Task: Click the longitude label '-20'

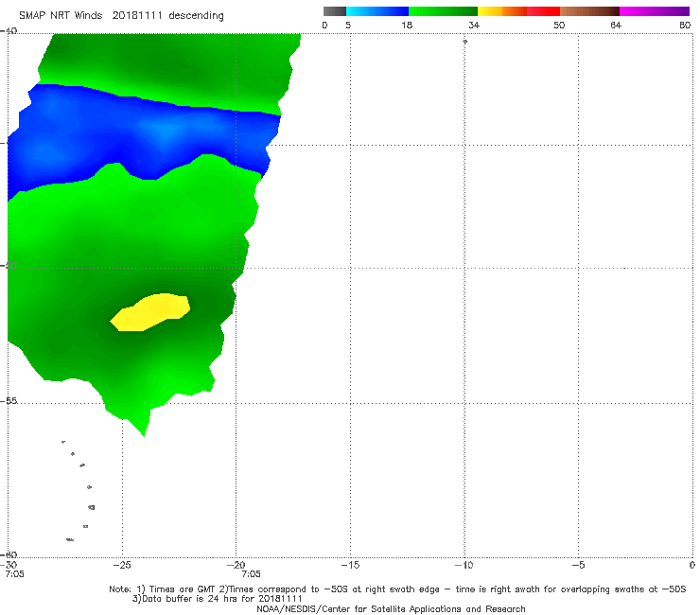Action: pos(236,565)
